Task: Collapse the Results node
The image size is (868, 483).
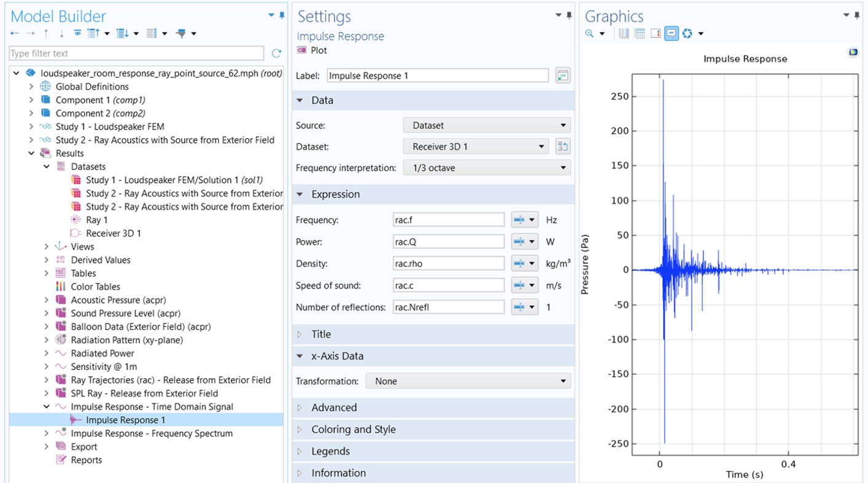Action: (x=31, y=153)
